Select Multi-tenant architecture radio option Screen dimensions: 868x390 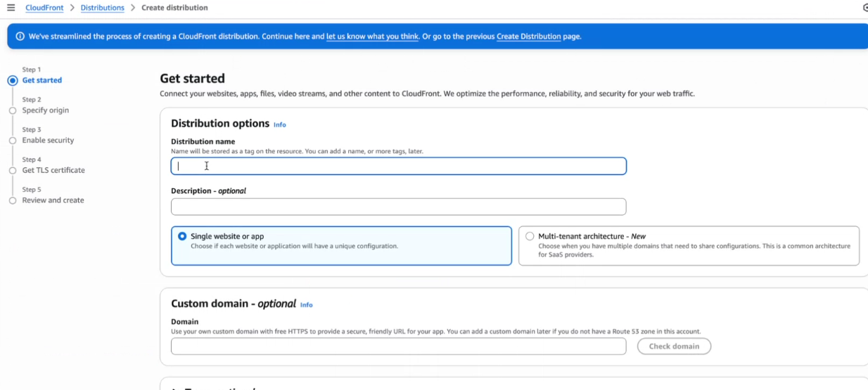tap(530, 237)
